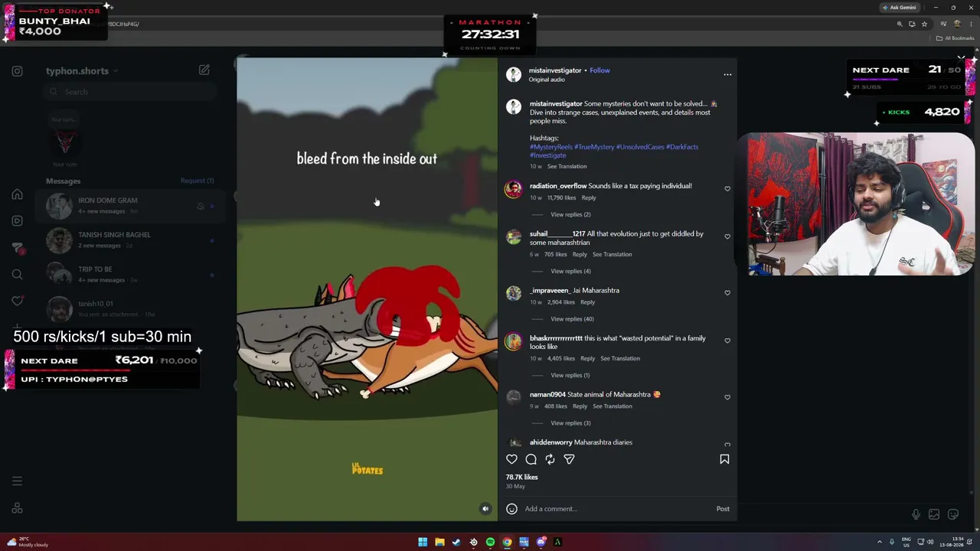Open the weather widget in the taskbar
The height and width of the screenshot is (551, 980).
coord(26,542)
